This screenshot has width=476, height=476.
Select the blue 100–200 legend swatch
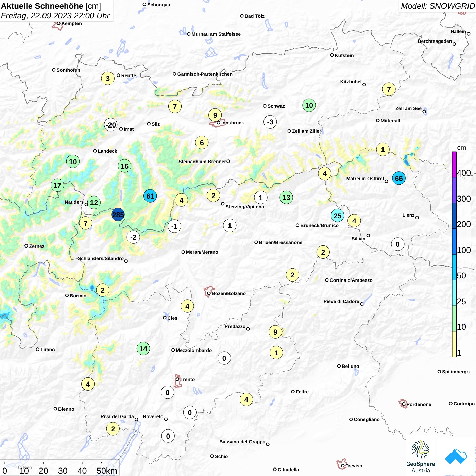tap(454, 241)
